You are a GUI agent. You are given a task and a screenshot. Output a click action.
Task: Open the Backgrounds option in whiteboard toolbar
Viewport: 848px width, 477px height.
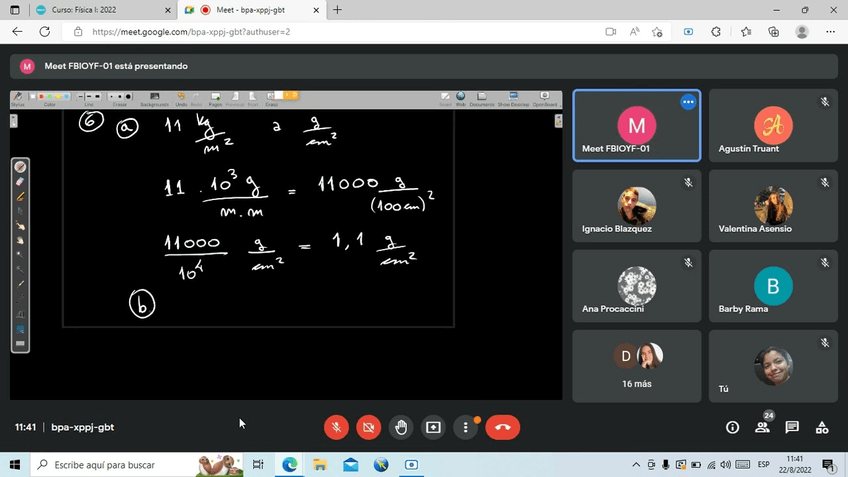pyautogui.click(x=155, y=99)
